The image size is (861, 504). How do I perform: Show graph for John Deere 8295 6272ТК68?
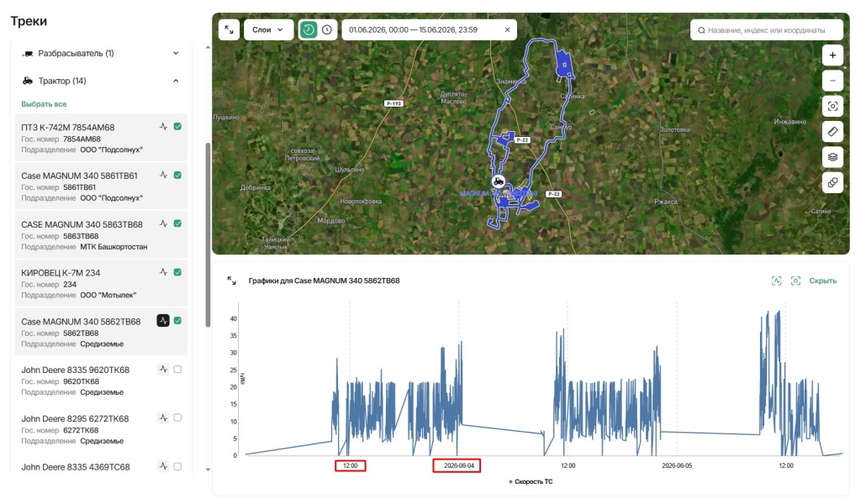pyautogui.click(x=163, y=417)
